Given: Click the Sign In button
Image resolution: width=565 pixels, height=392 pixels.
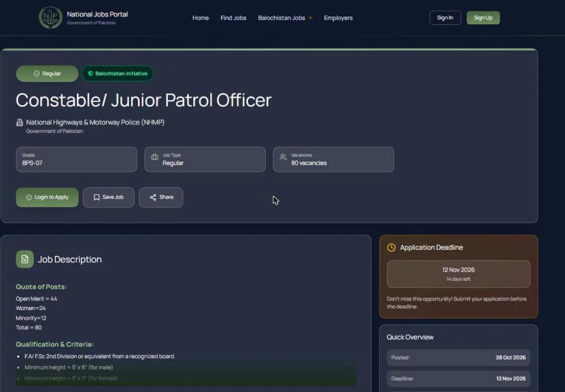Looking at the screenshot, I should pos(445,18).
